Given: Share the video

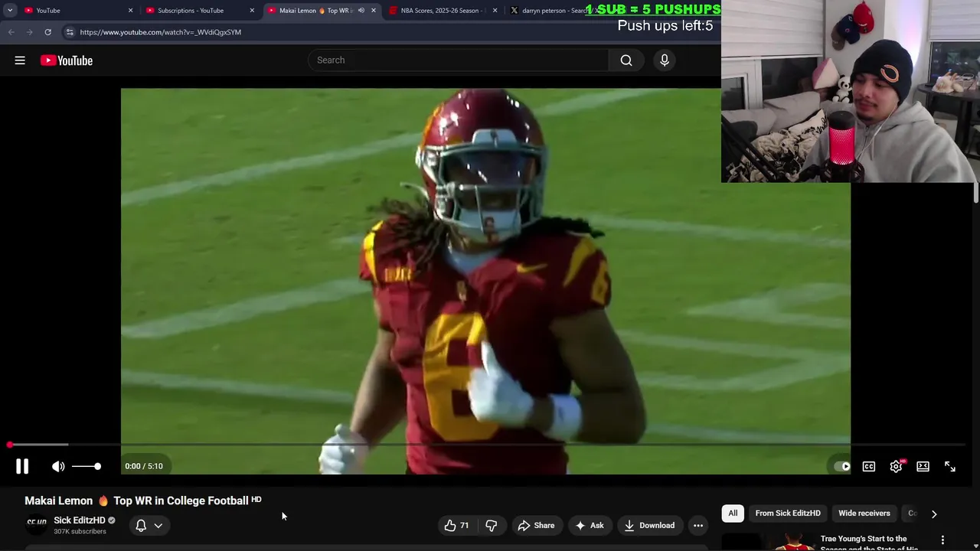Looking at the screenshot, I should coord(536,526).
